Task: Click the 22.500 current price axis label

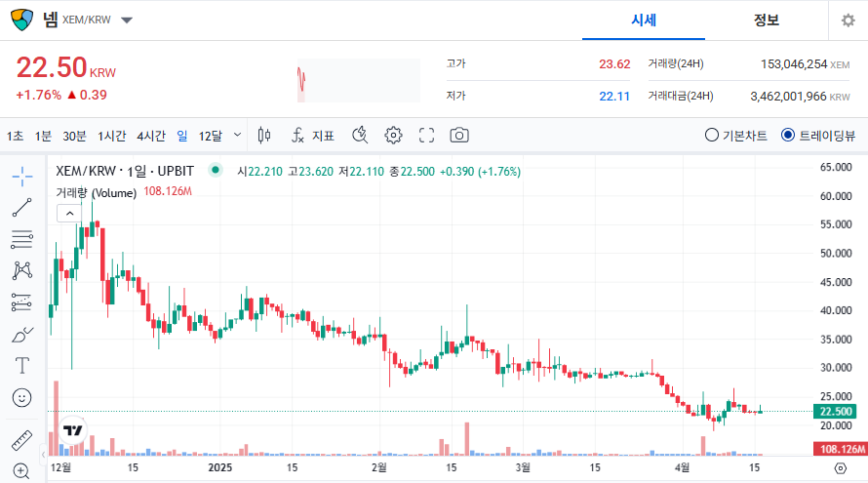Action: [x=835, y=412]
